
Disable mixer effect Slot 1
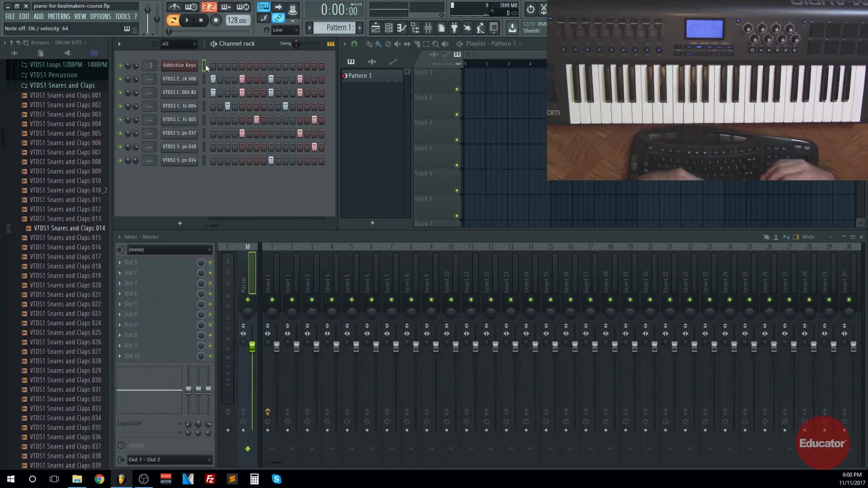(x=210, y=263)
